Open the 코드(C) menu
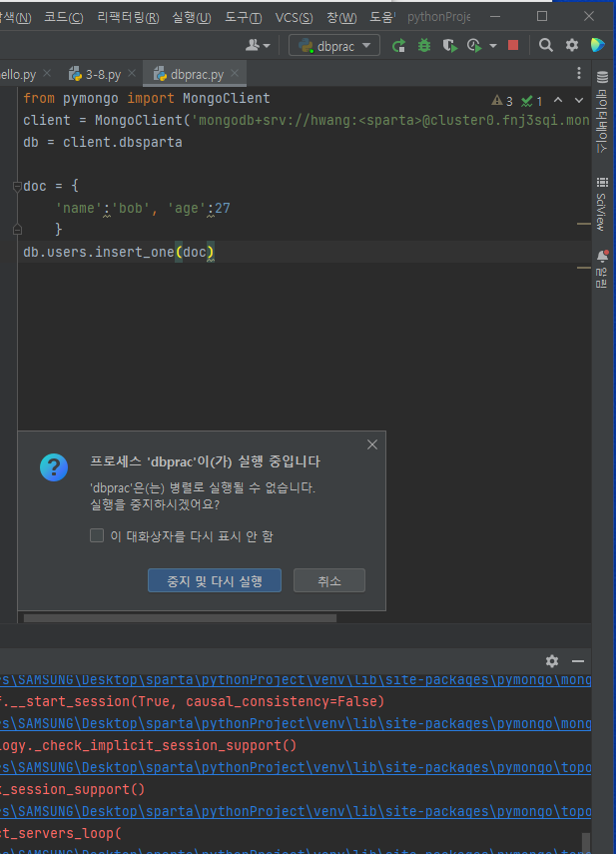The height and width of the screenshot is (854, 616). 64,17
